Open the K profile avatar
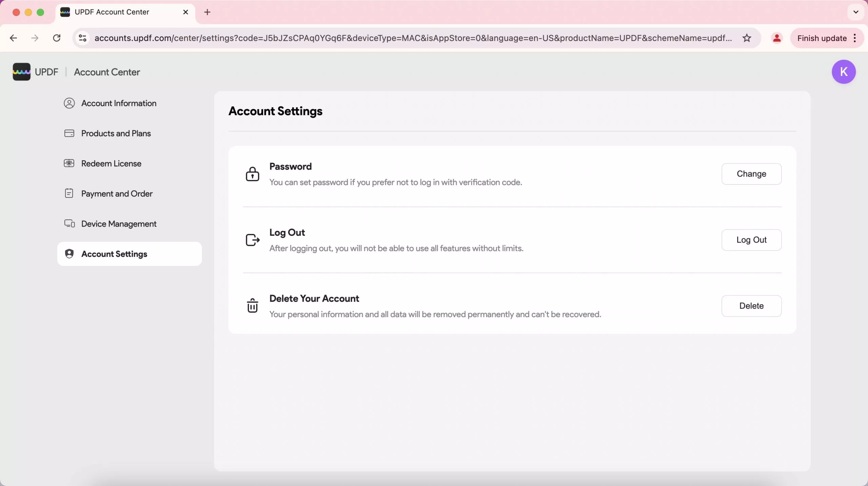This screenshot has height=486, width=868. (x=843, y=72)
